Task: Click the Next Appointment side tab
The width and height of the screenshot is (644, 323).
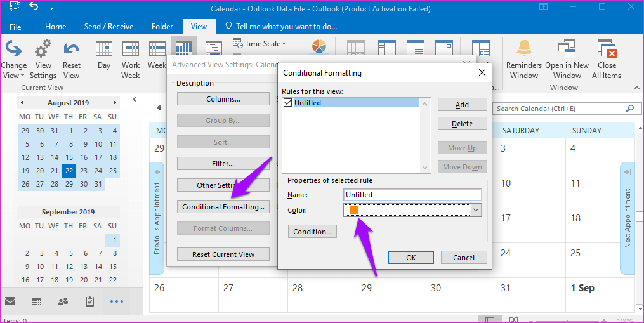Action: coord(627,218)
